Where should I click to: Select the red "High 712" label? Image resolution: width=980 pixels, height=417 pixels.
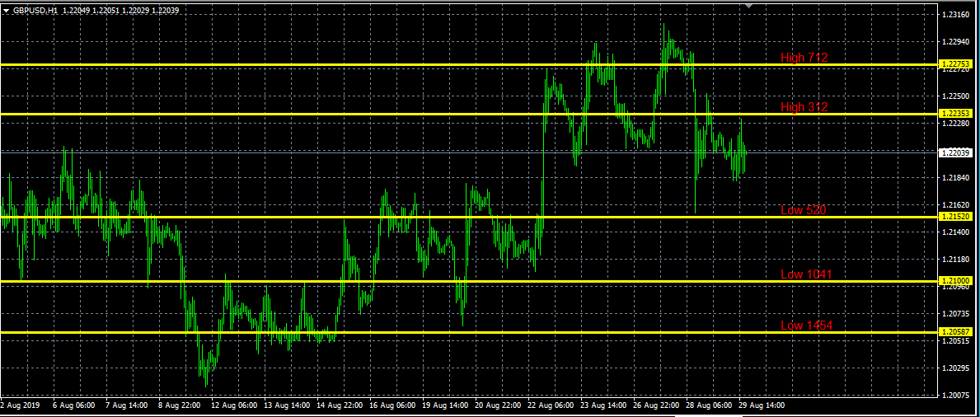804,58
